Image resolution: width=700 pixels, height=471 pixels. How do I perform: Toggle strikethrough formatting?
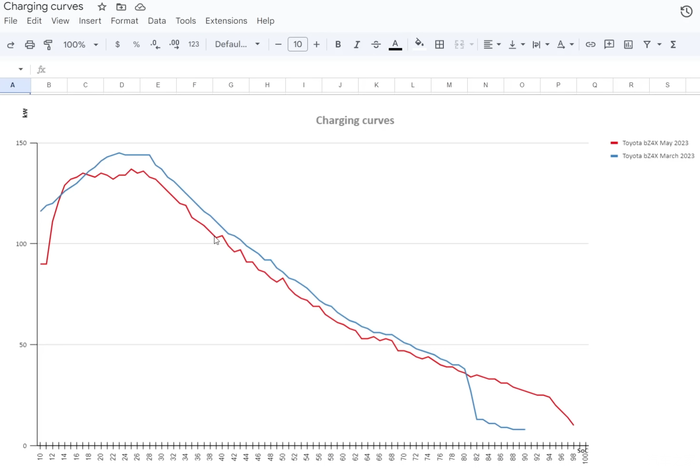(x=376, y=44)
